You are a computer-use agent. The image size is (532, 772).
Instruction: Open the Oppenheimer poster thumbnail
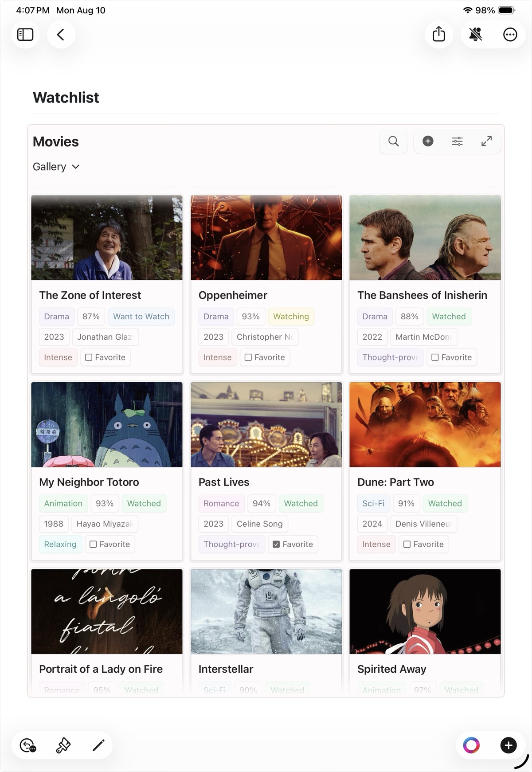pos(266,238)
